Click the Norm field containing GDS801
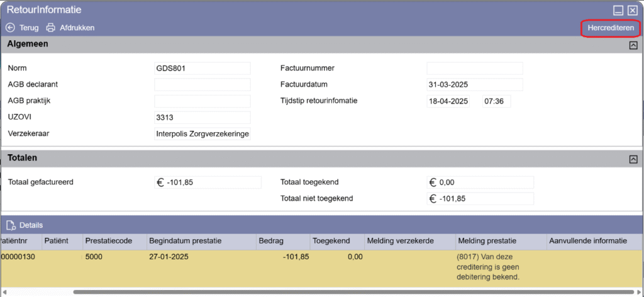The width and height of the screenshot is (644, 297). coord(202,68)
